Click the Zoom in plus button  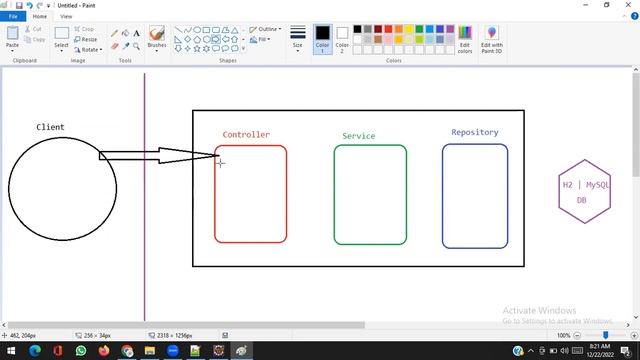[634, 336]
